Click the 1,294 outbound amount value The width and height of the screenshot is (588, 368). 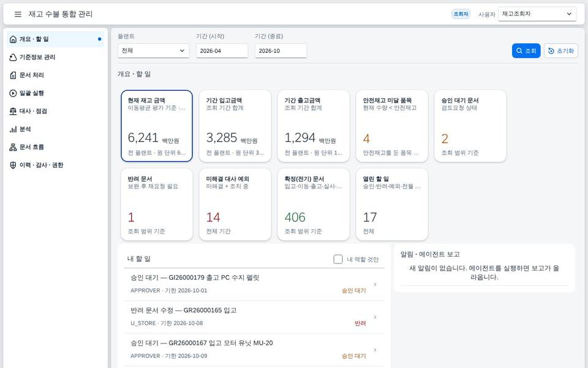tap(300, 138)
